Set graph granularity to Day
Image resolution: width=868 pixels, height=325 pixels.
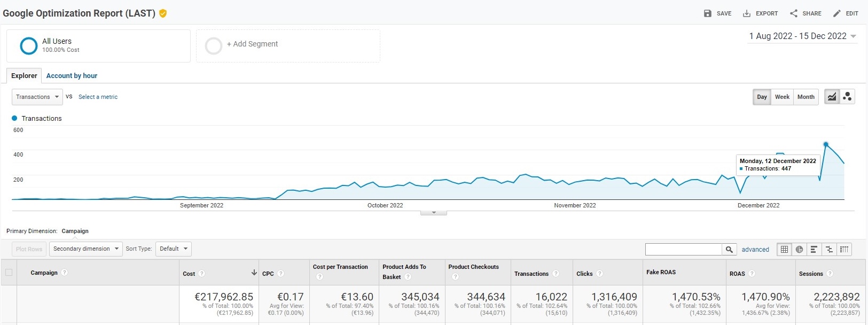[762, 97]
